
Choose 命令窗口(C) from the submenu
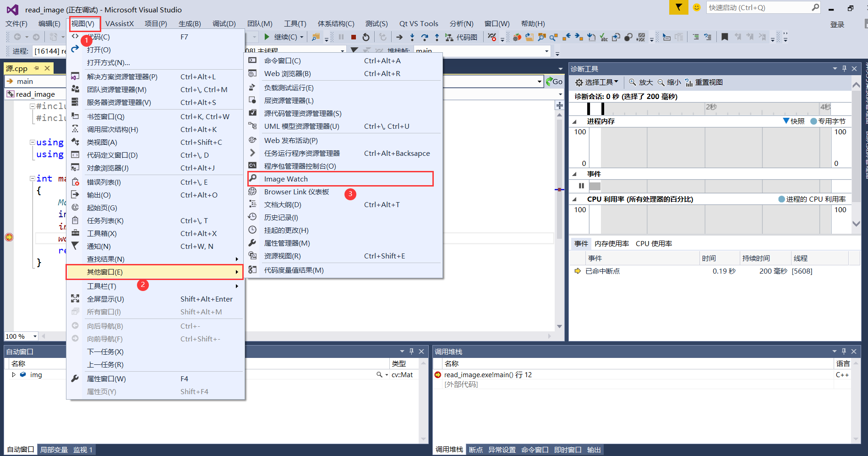344,61
